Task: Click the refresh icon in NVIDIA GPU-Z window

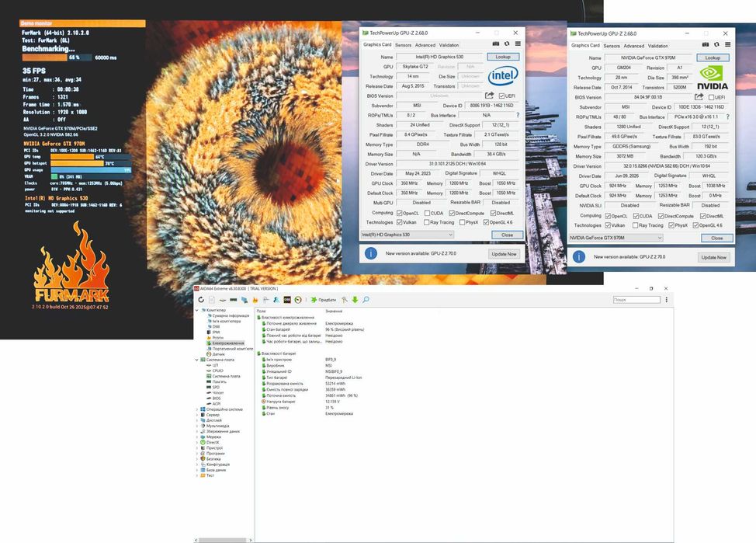Action: point(716,44)
